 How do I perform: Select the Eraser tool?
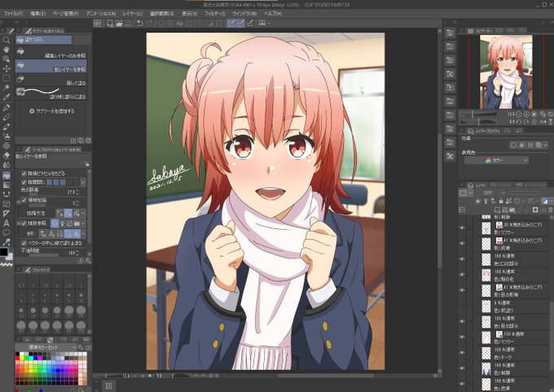click(x=7, y=155)
